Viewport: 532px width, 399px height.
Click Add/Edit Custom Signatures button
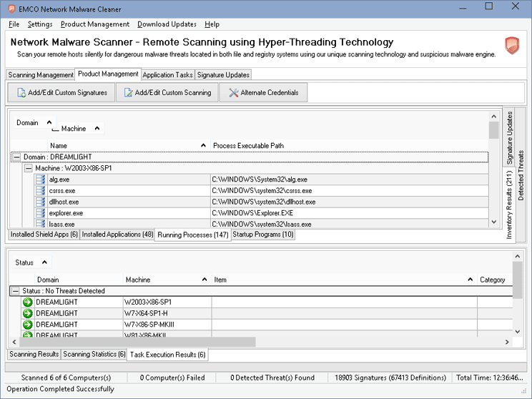point(61,93)
